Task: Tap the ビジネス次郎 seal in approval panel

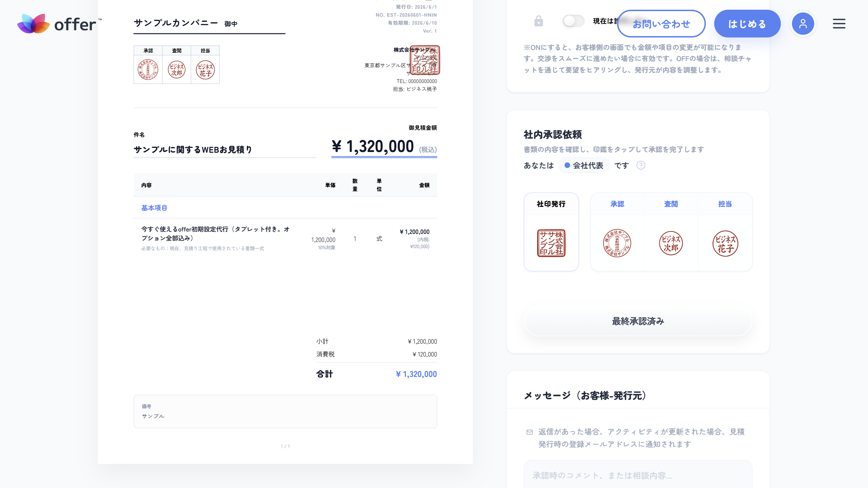Action: point(671,243)
